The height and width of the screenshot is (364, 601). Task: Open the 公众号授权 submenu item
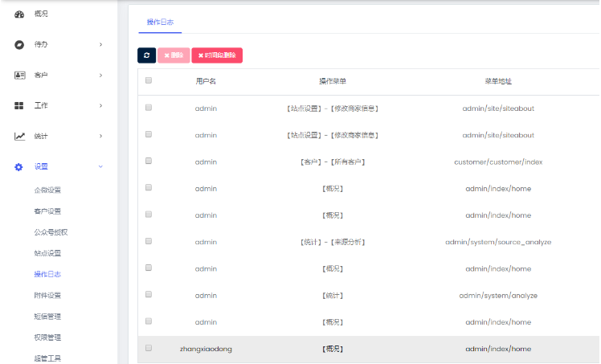coord(51,232)
